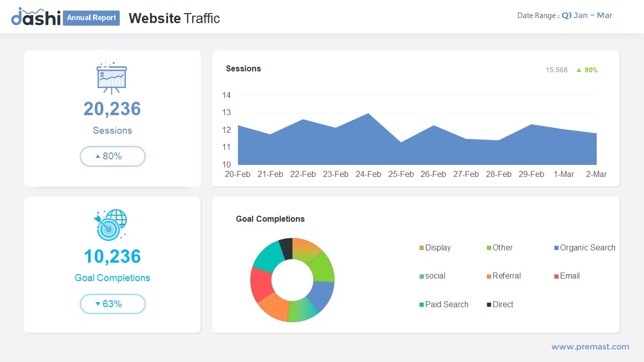
Task: Click the Paid Search legend label
Action: coord(447,305)
